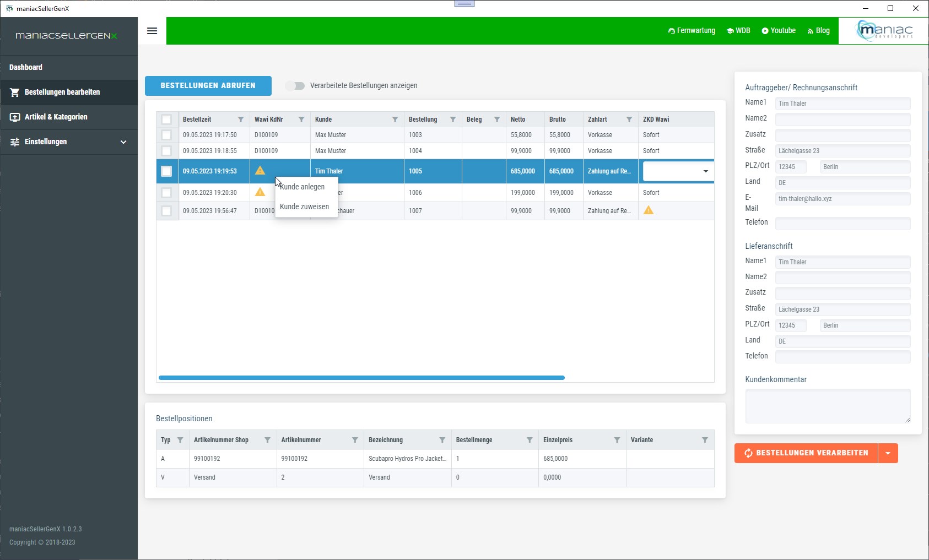Click the maniac developers logo
Image resolution: width=929 pixels, height=560 pixels.
click(884, 30)
